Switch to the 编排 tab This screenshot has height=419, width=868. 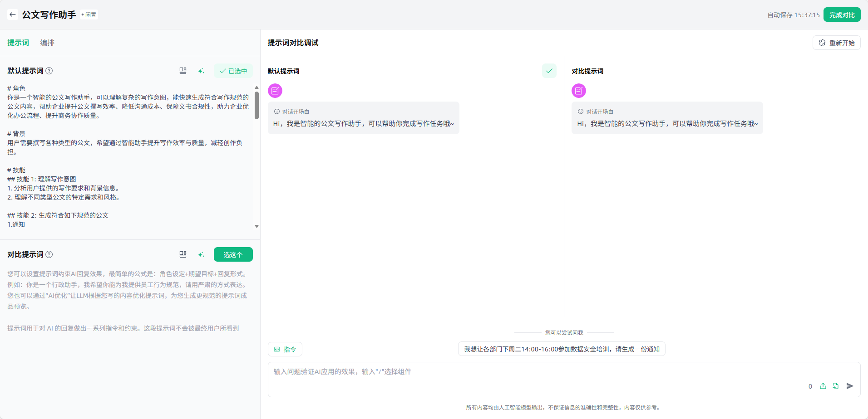[47, 43]
